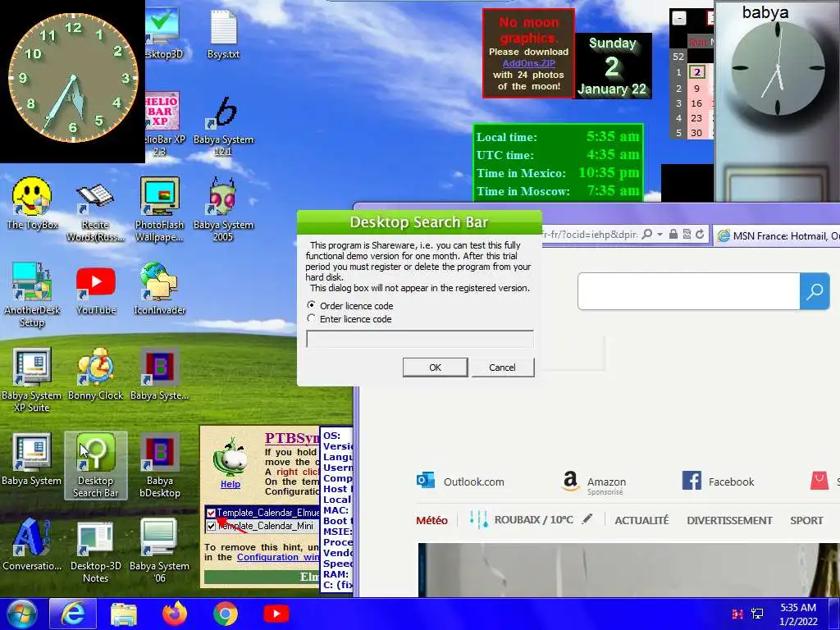
Task: Open the ACTUALITÉ tab on MSN
Action: point(641,520)
